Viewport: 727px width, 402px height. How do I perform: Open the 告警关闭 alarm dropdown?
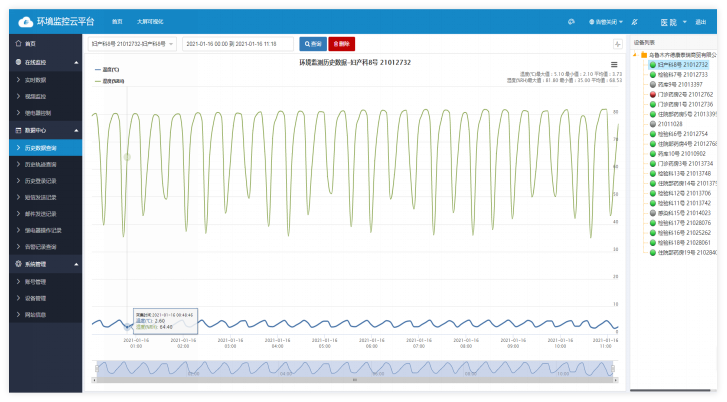606,22
